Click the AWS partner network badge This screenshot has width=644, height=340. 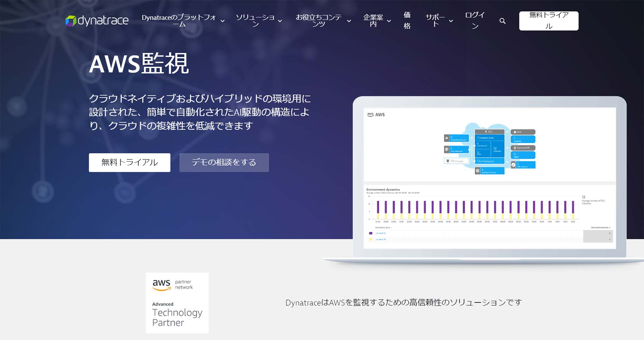click(x=177, y=303)
